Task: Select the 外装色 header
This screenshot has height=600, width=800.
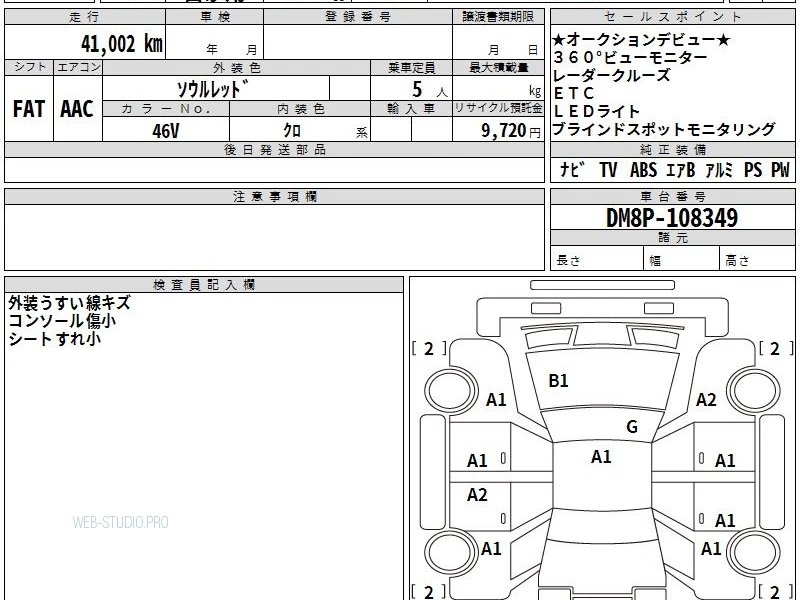Action: [237, 67]
